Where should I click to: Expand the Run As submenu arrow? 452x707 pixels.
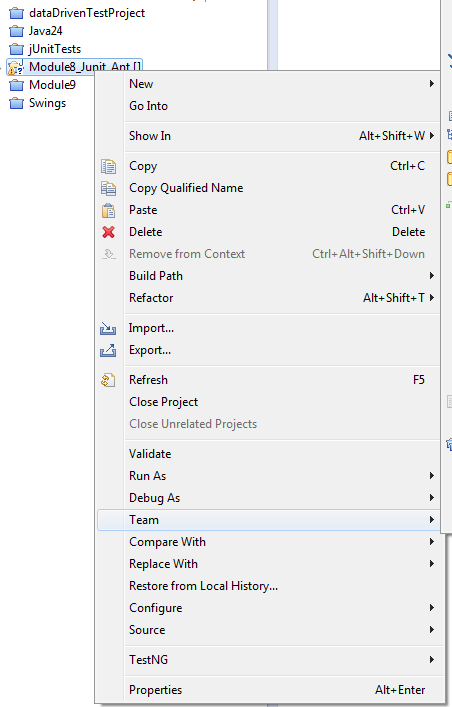[x=432, y=476]
